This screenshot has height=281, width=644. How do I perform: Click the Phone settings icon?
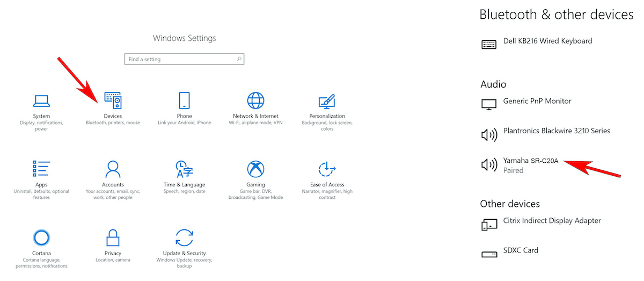click(x=184, y=100)
